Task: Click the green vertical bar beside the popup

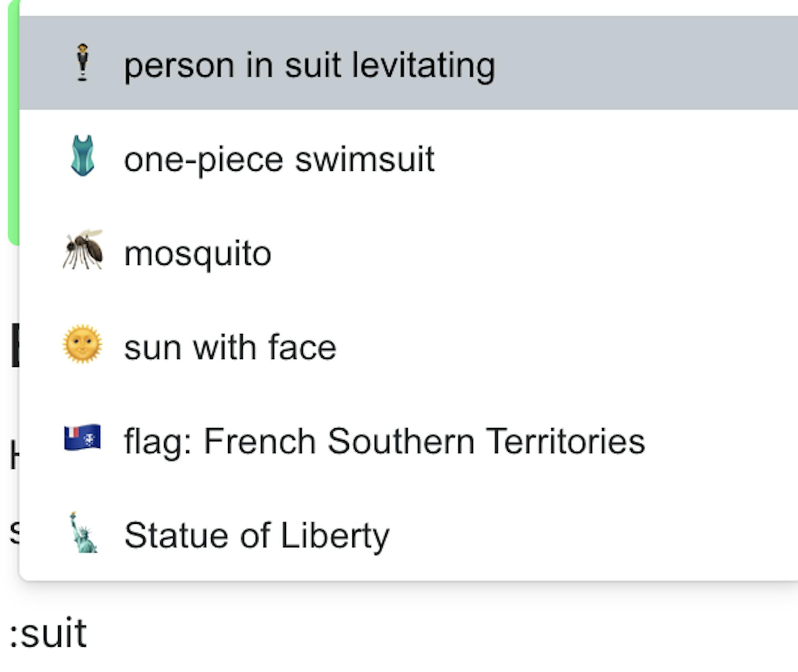Action: [13, 125]
